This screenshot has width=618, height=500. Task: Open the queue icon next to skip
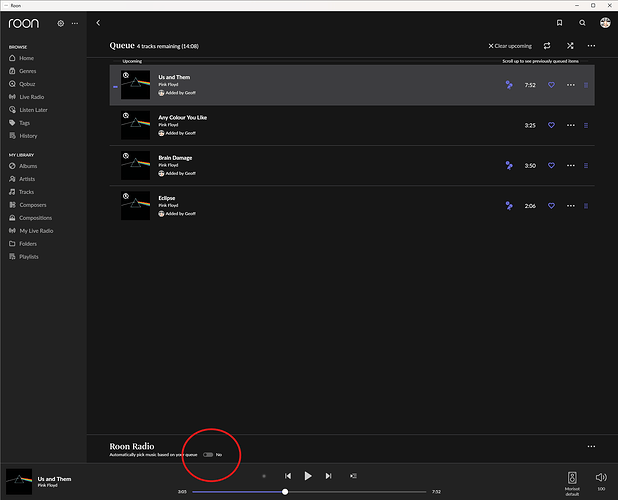pos(353,476)
